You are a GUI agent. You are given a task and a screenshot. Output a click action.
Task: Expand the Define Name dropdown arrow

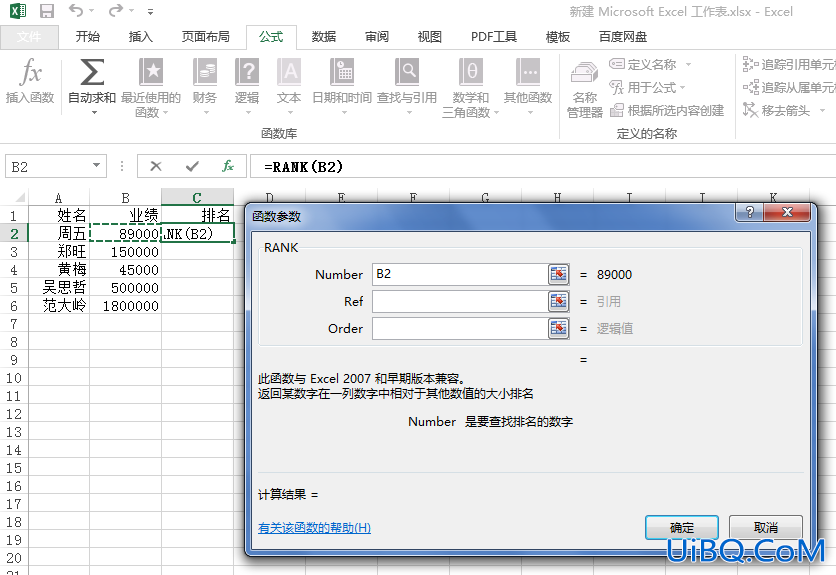coord(688,65)
